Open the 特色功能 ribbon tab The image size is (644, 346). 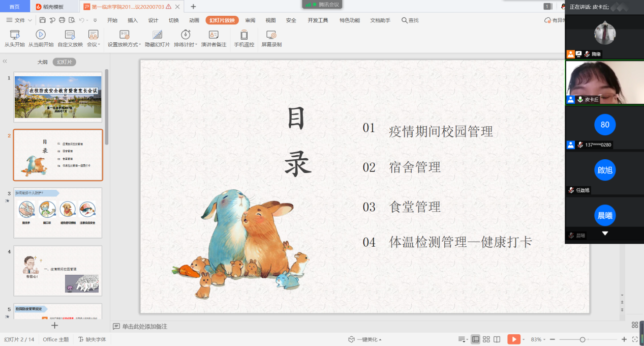350,20
